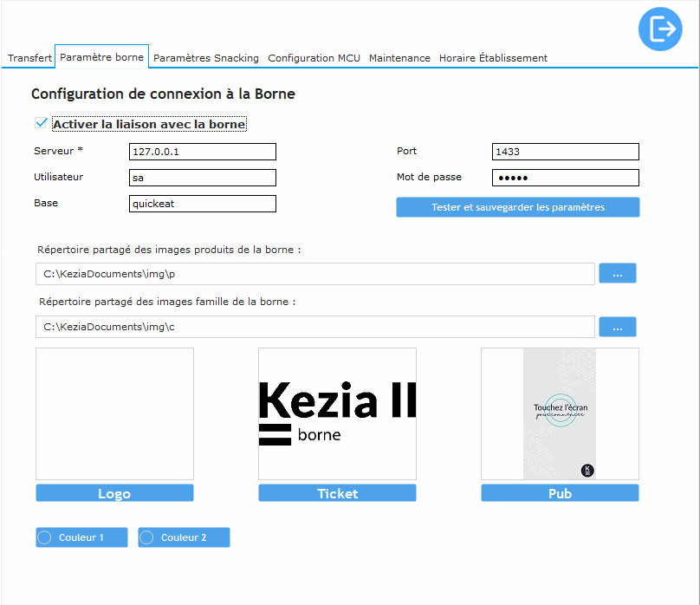Open the Configuration MCU tab
700x605 pixels.
coord(314,58)
